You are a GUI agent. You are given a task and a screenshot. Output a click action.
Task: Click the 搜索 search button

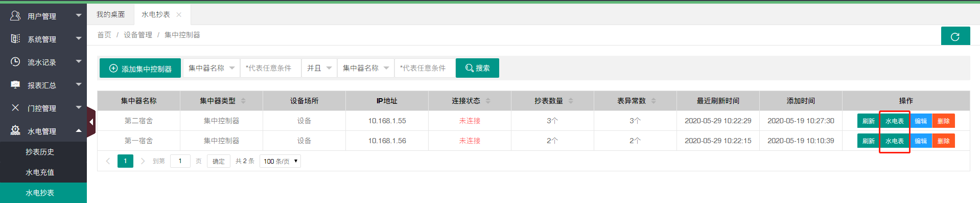coord(477,68)
